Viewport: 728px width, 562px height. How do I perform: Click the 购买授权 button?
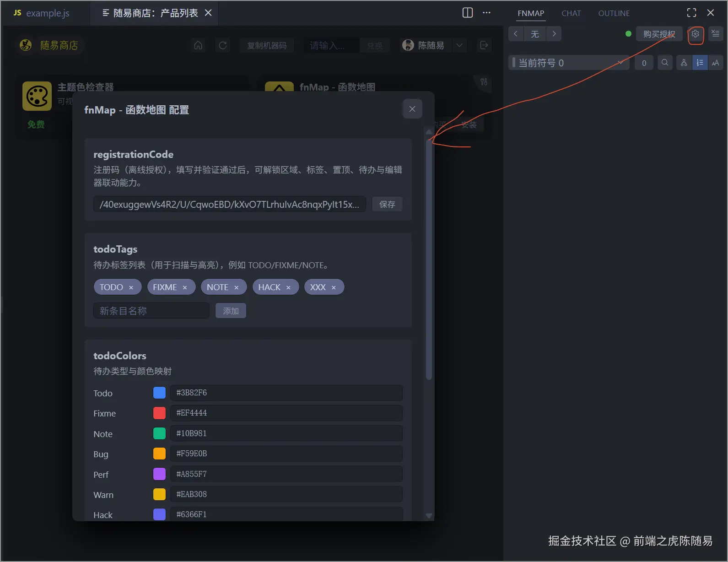[659, 34]
